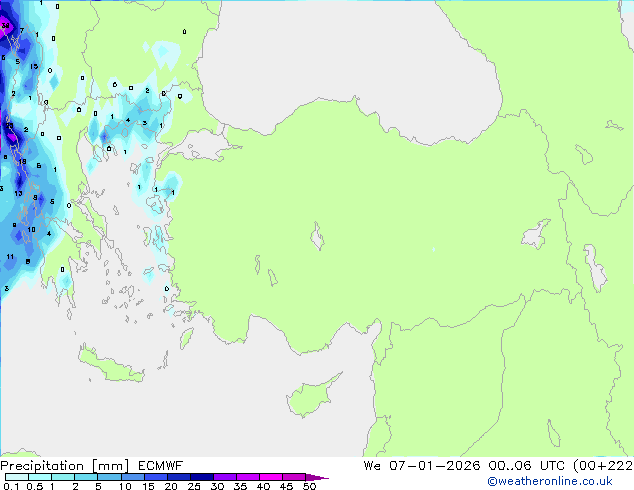The width and height of the screenshot is (634, 490).
Task: Click the 35–40 mm legend color swatch
Action: [247, 477]
